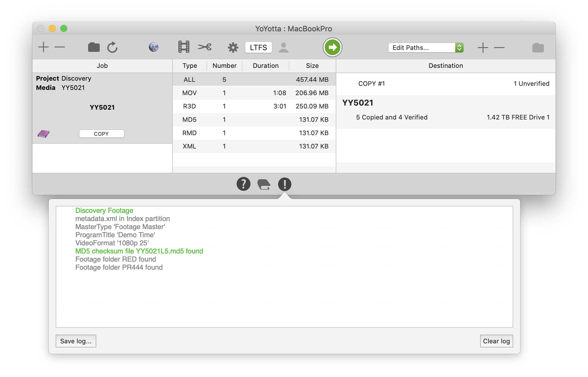
Task: Select the COPY #1 destination row
Action: point(446,84)
